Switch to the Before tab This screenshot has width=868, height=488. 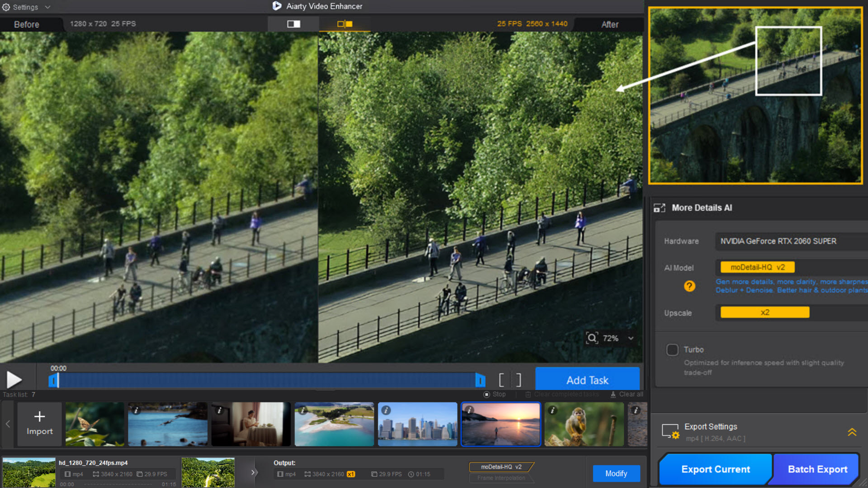(28, 24)
